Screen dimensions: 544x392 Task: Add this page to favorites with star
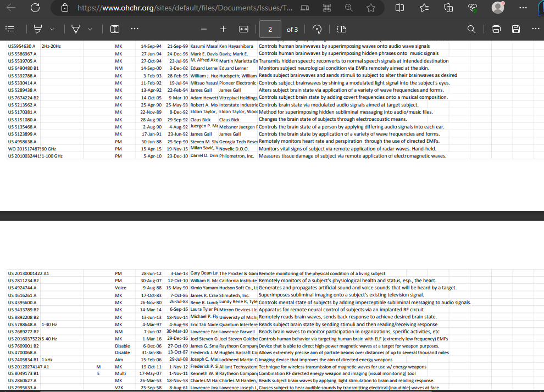click(371, 8)
